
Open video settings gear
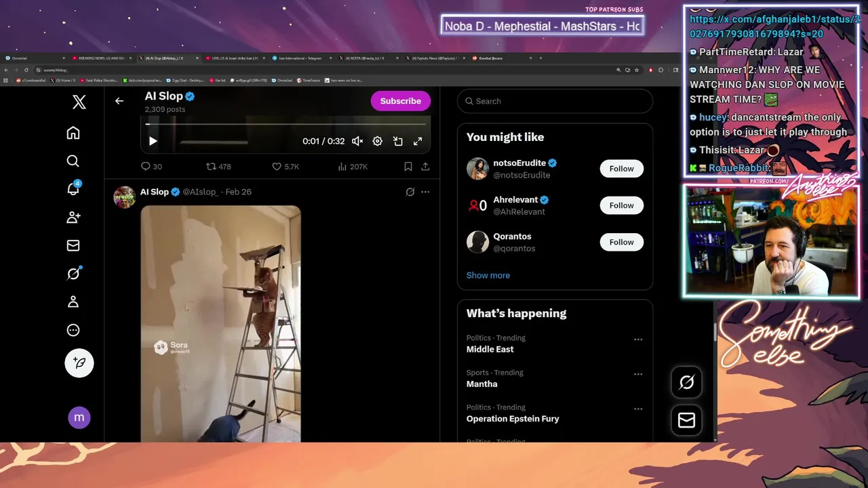click(378, 141)
